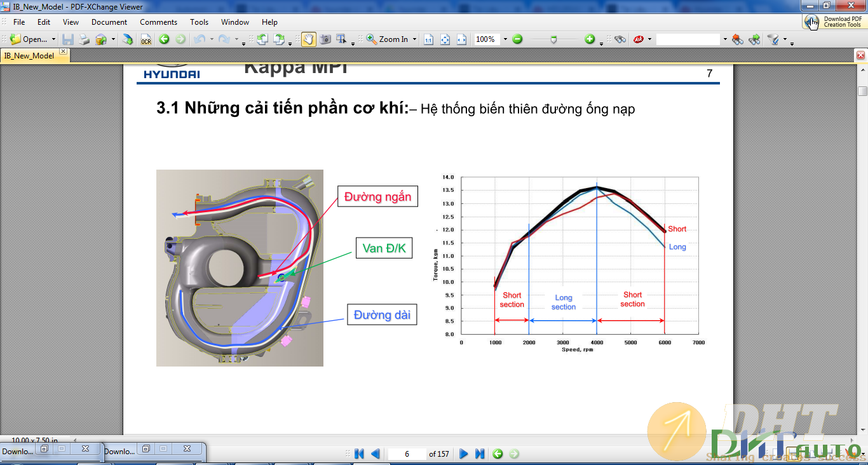Find previous result with orange-arrow binoculars

tap(737, 39)
